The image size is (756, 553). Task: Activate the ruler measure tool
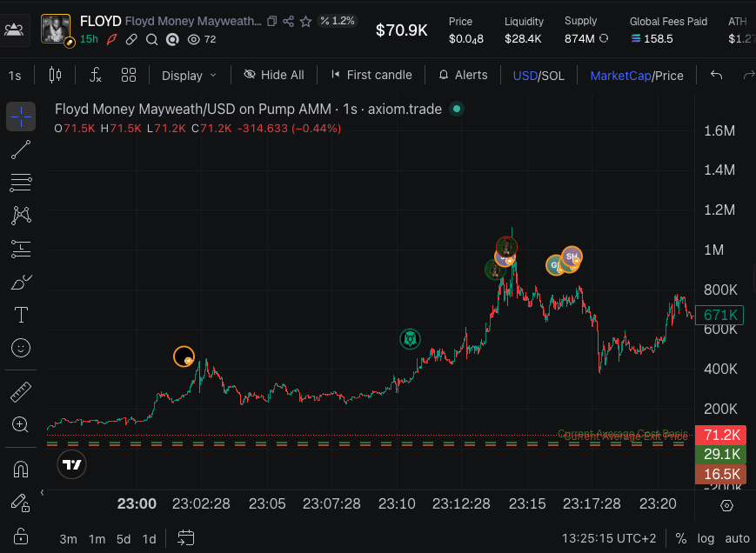tap(21, 392)
